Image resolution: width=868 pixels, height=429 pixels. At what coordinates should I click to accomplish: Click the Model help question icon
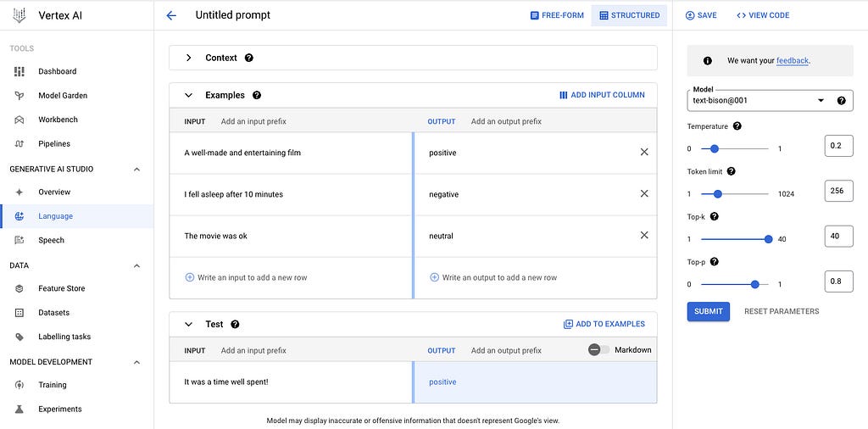click(842, 101)
